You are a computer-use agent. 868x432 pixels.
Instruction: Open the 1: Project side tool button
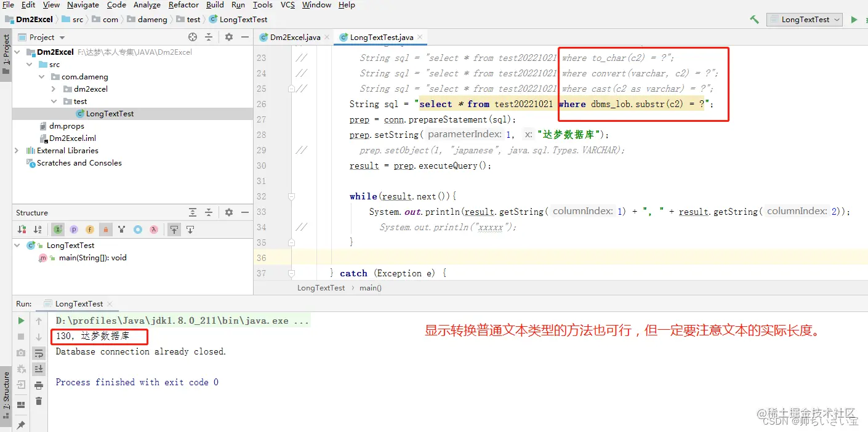click(x=6, y=54)
